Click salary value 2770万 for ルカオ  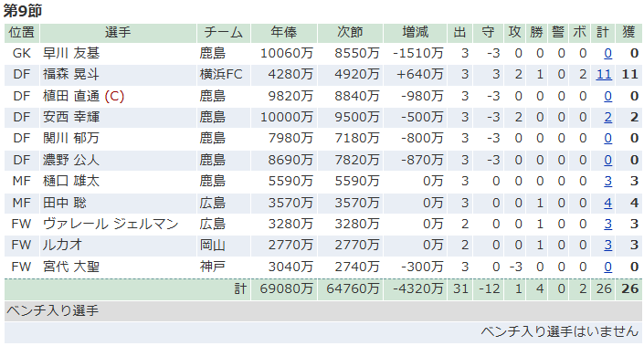pyautogui.click(x=290, y=245)
